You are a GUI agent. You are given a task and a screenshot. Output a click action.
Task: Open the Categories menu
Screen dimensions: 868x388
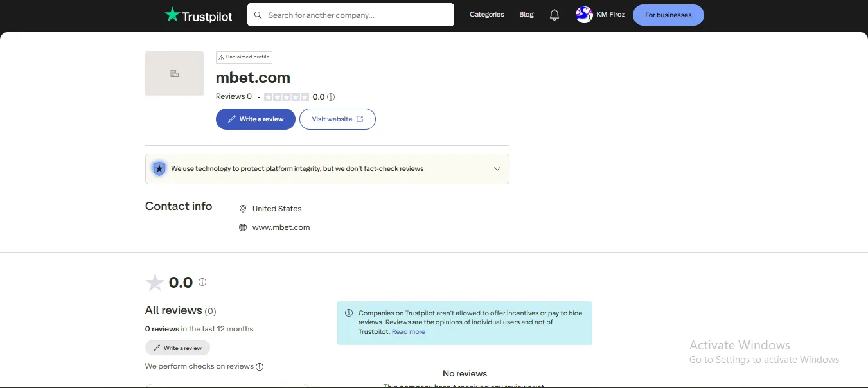click(487, 14)
